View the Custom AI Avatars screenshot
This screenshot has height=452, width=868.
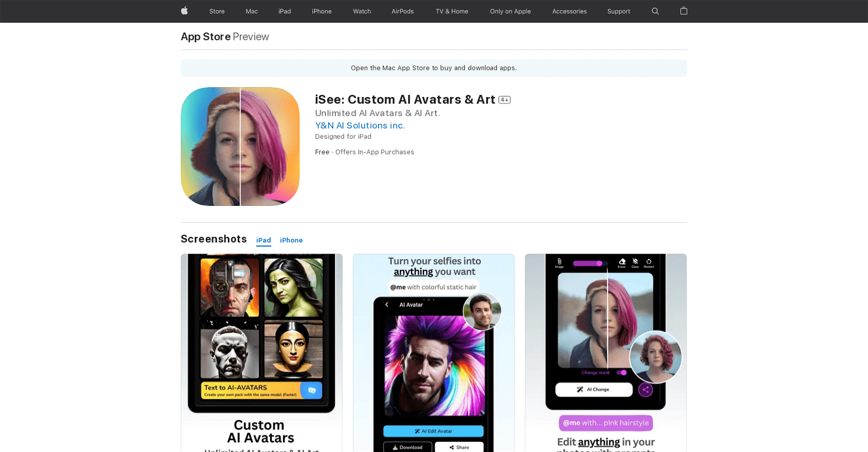pyautogui.click(x=261, y=352)
